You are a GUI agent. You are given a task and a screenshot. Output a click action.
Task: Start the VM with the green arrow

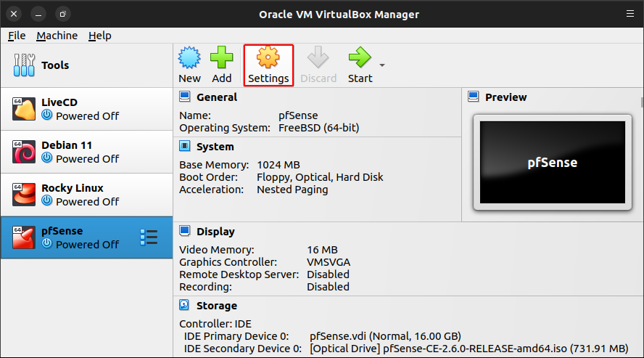tap(360, 57)
